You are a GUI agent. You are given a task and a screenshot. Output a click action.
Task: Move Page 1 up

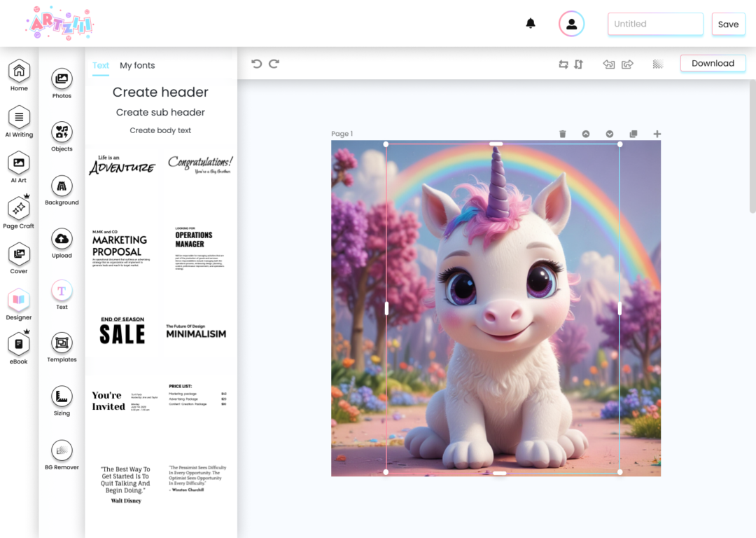pos(586,134)
